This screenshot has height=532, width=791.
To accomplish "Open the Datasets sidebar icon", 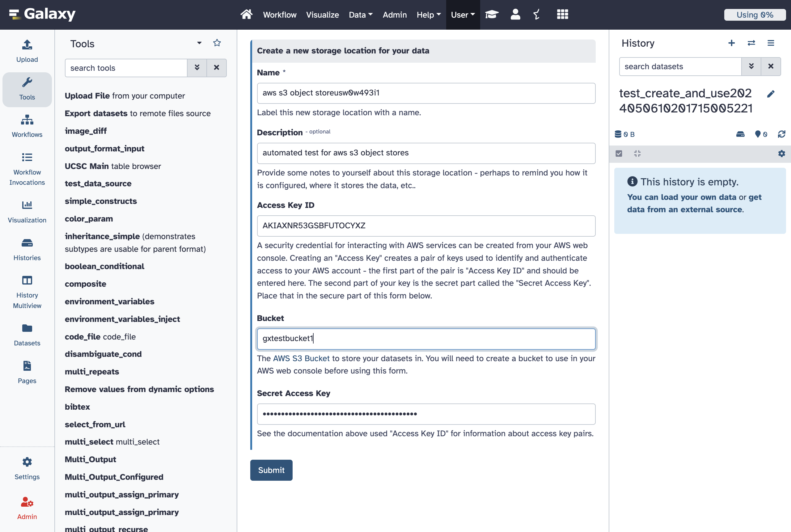I will (27, 334).
